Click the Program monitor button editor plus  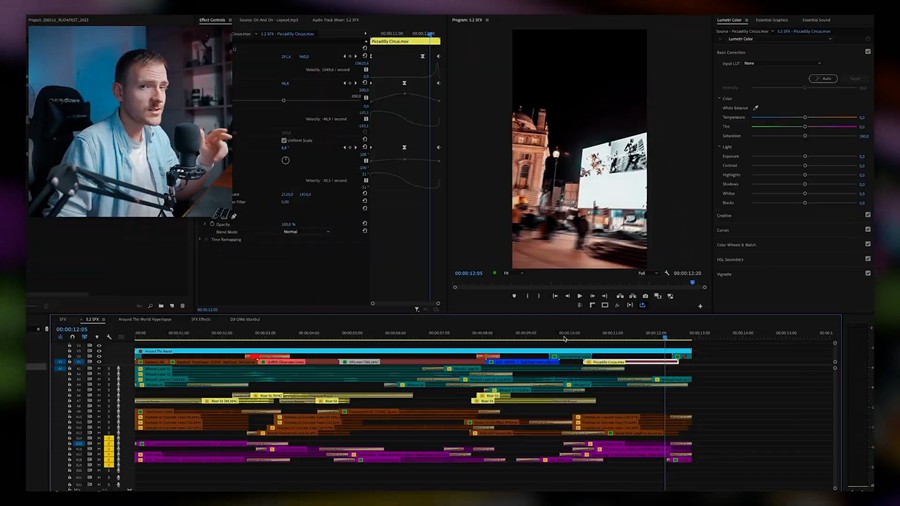700,306
